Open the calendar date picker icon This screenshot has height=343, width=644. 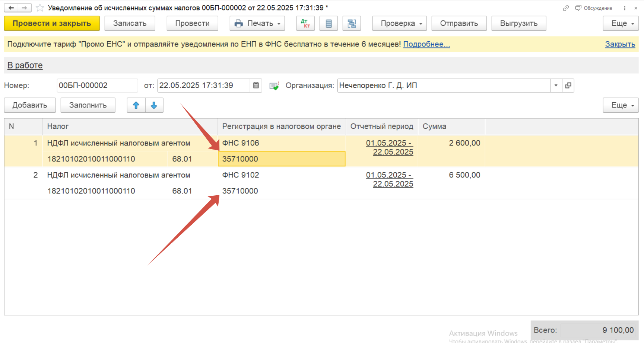click(256, 86)
